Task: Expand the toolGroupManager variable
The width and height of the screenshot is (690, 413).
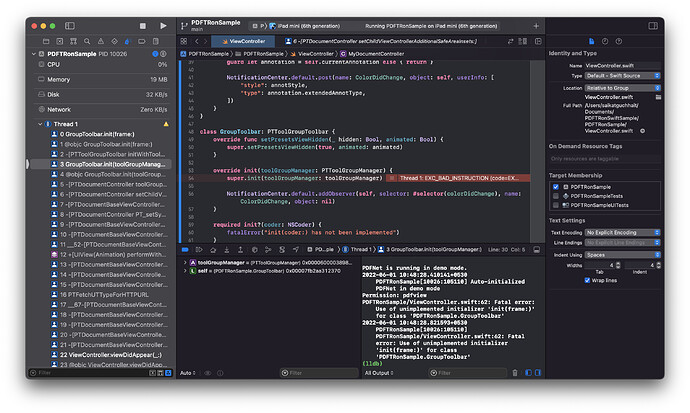Action: point(185,263)
